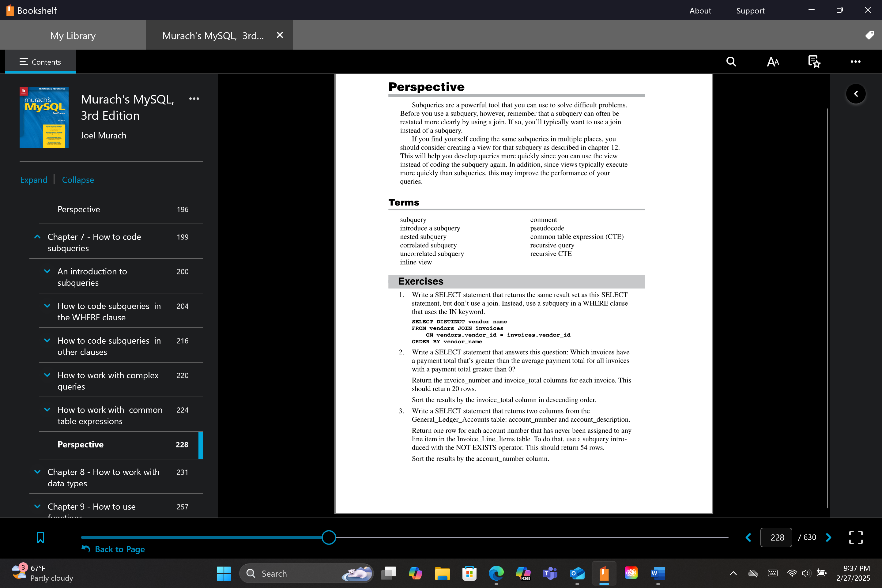Select the highlighted Perspective 228 entry
This screenshot has height=588, width=882.
tap(121, 445)
